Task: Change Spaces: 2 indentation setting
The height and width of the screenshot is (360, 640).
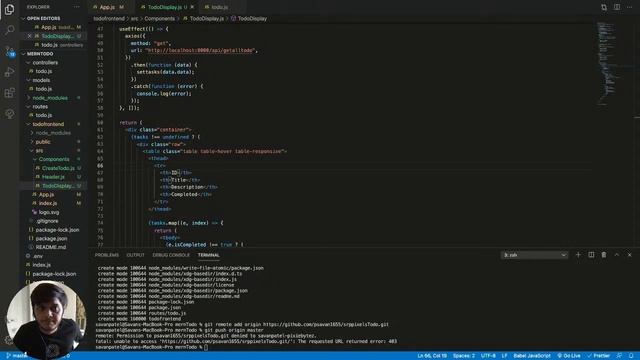Action: click(x=464, y=356)
